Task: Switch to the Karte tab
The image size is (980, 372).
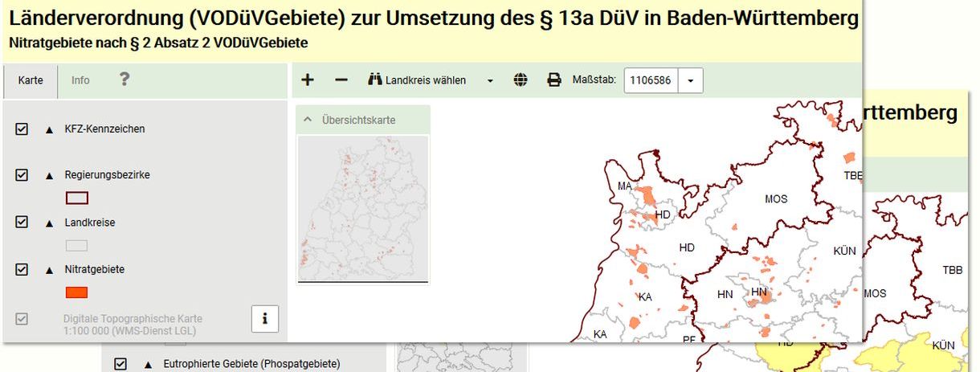Action: pos(31,81)
